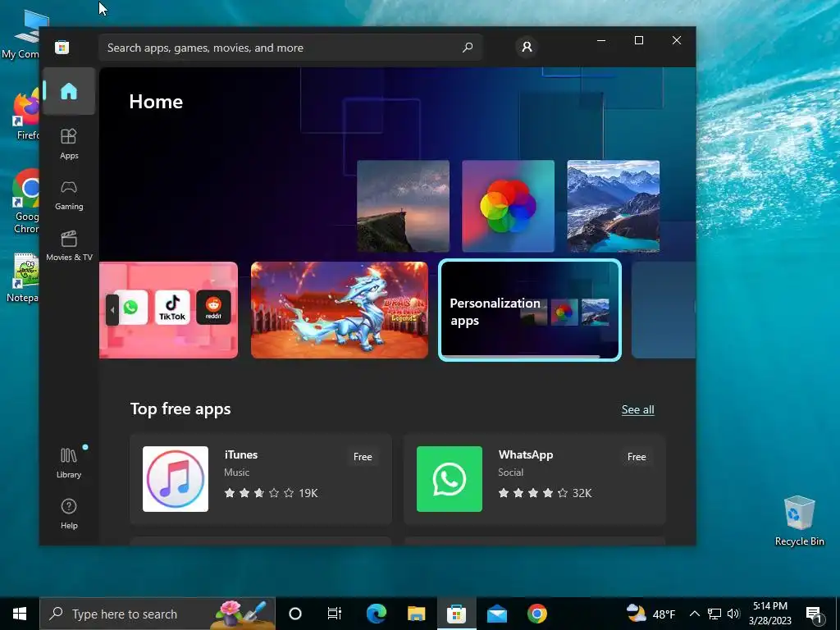Click Free button on iTunes card
Screen dimensions: 840x630
tap(363, 457)
